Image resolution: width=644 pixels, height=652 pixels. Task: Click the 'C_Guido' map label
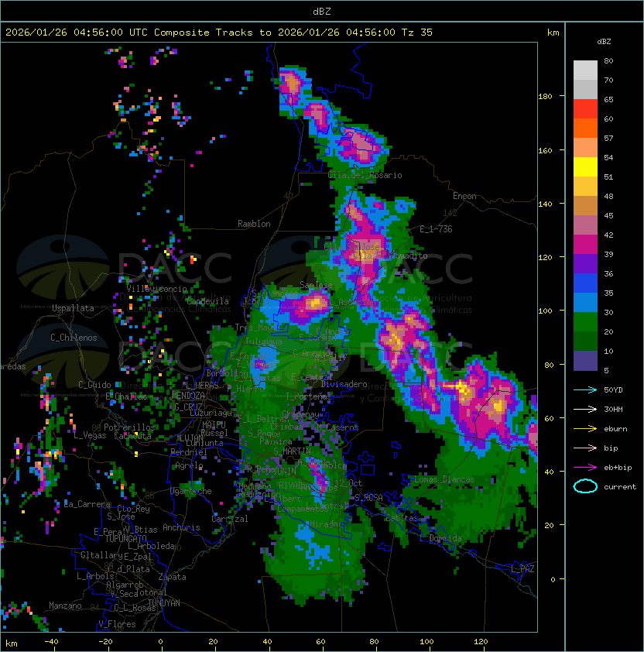point(94,385)
